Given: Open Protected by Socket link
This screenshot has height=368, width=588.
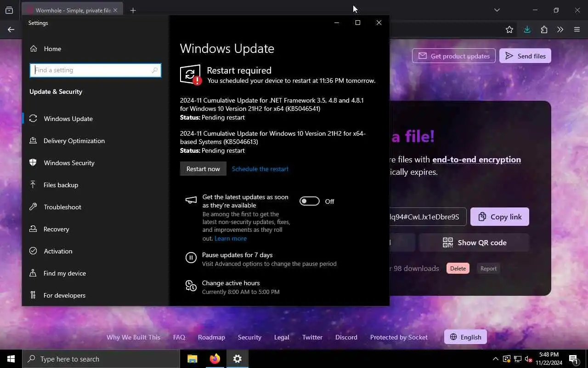Looking at the screenshot, I should pyautogui.click(x=399, y=337).
